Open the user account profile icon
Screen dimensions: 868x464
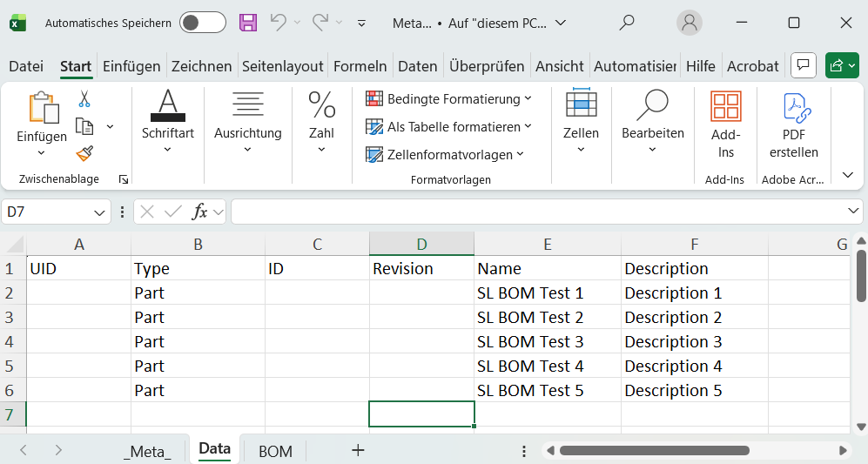coord(690,23)
